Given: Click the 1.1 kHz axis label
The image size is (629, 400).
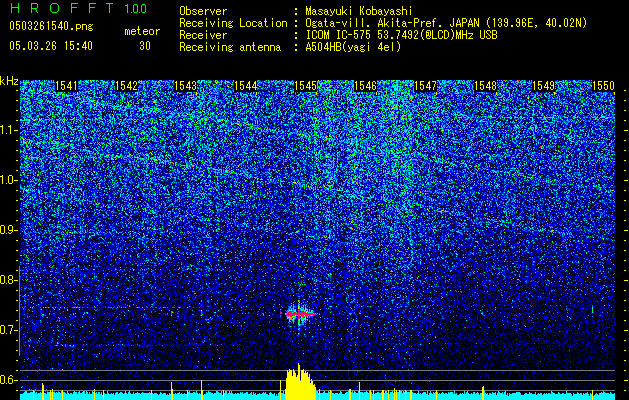Looking at the screenshot, I should pyautogui.click(x=9, y=130).
